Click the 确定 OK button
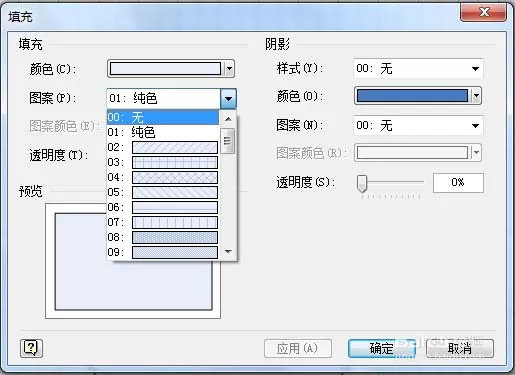This screenshot has height=375, width=515. [x=382, y=349]
